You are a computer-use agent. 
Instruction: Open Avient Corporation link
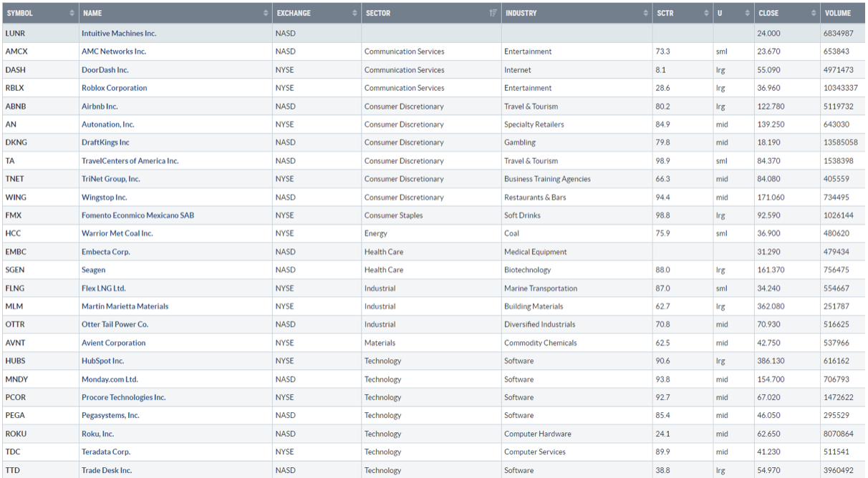click(114, 343)
